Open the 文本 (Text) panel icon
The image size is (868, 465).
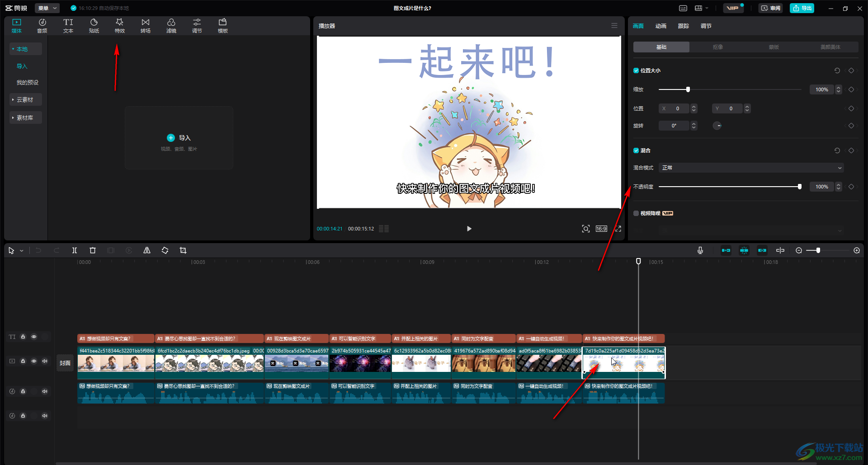pos(68,26)
